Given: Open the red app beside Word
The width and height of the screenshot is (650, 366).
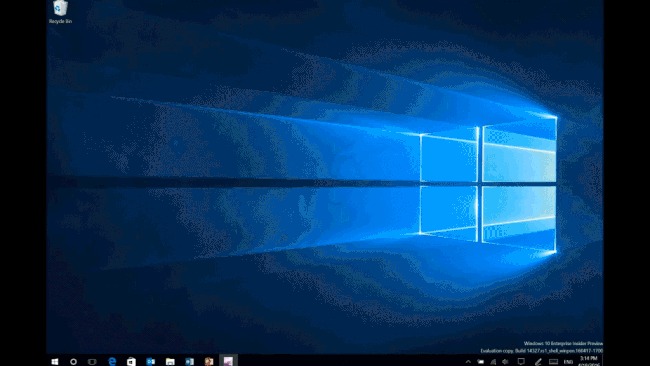Looking at the screenshot, I should click(x=209, y=361).
